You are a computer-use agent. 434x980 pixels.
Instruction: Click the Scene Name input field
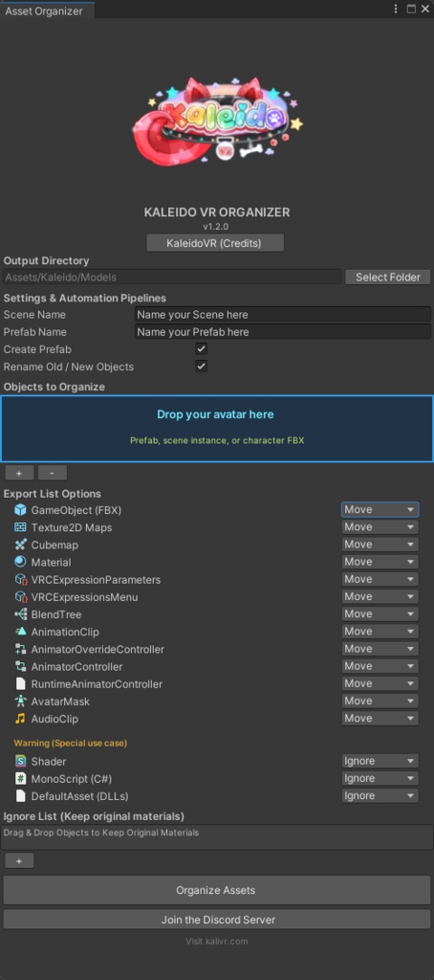(x=282, y=314)
